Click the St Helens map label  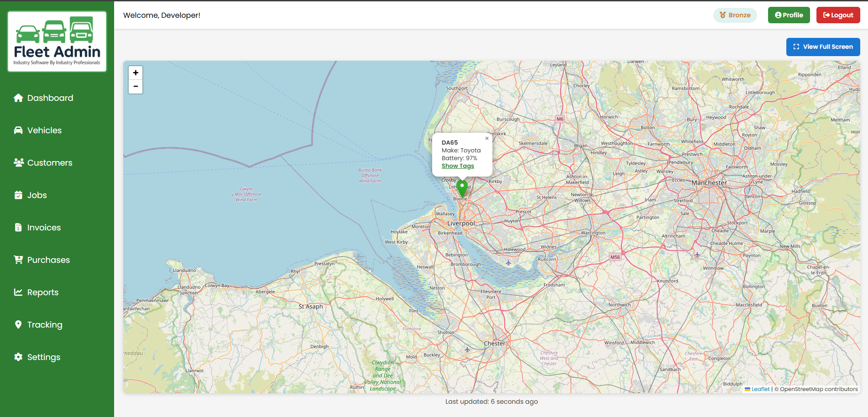546,197
